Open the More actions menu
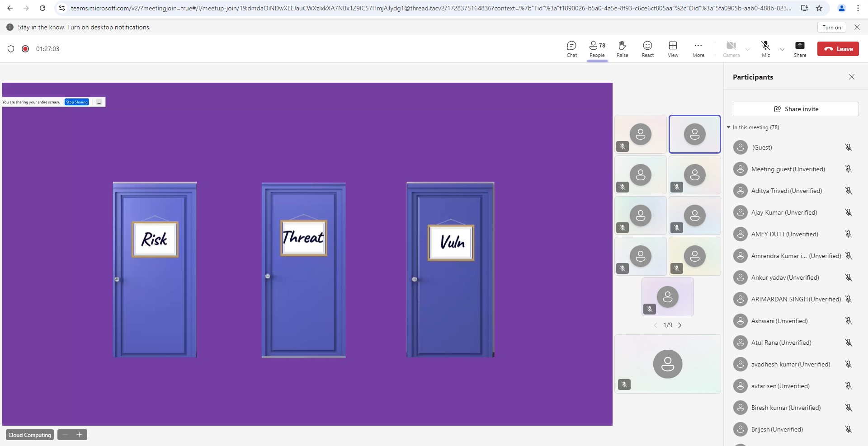868x446 pixels. (x=698, y=49)
